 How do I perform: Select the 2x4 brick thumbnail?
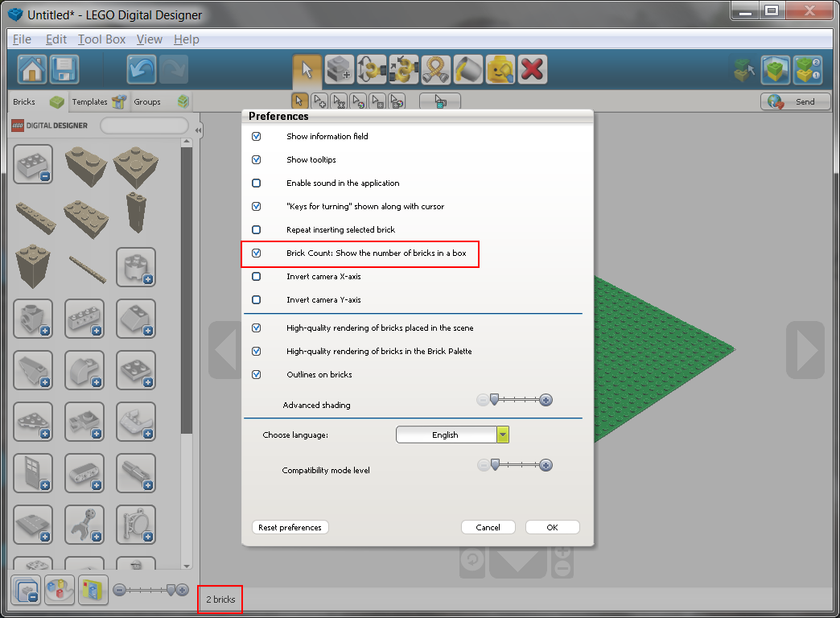point(86,218)
